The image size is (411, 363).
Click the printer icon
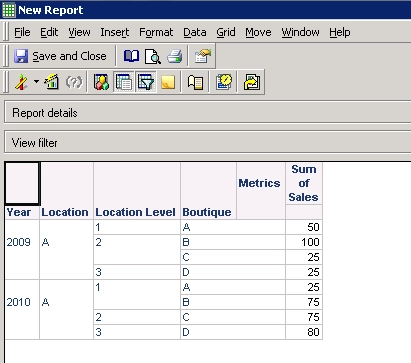point(175,56)
